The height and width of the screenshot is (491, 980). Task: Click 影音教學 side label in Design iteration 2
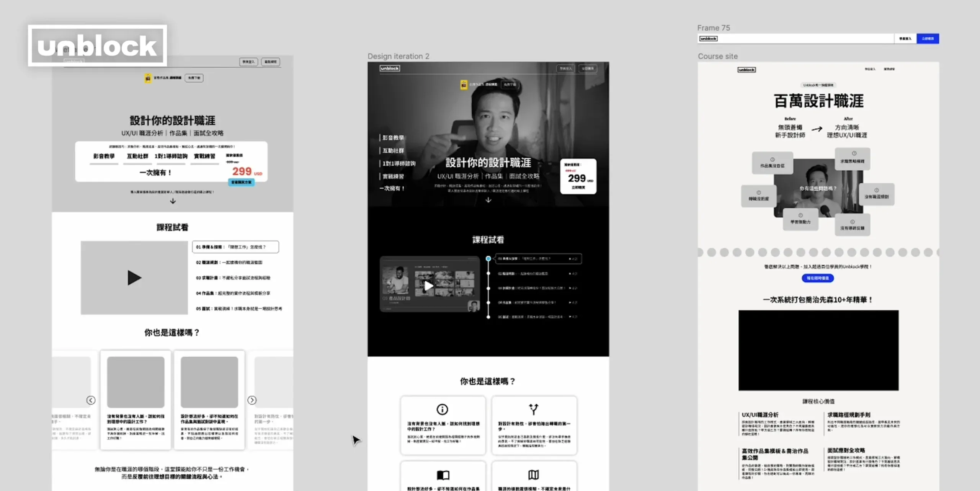(393, 138)
